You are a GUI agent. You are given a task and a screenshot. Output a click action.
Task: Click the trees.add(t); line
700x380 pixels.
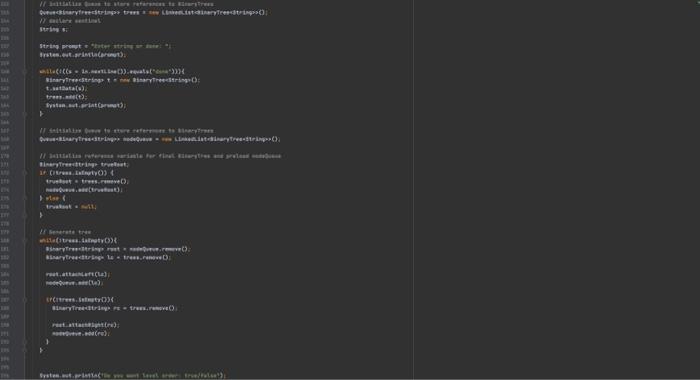click(67, 97)
